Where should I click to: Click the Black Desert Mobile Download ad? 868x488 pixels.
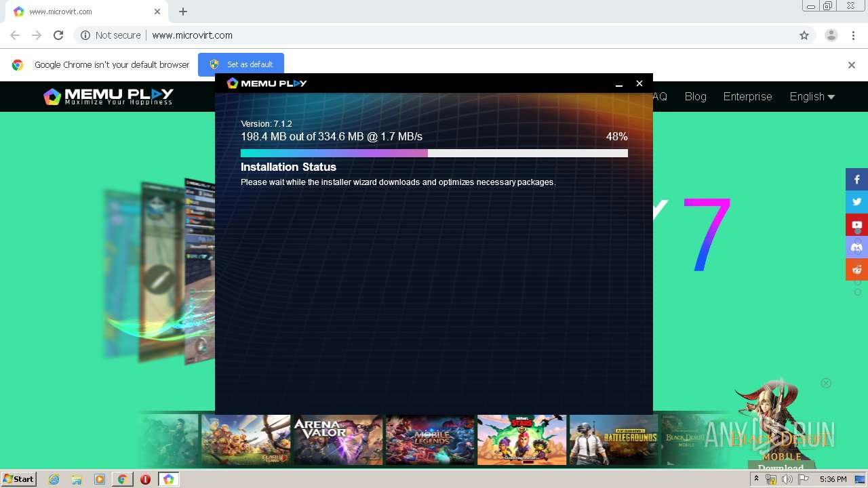click(x=781, y=467)
